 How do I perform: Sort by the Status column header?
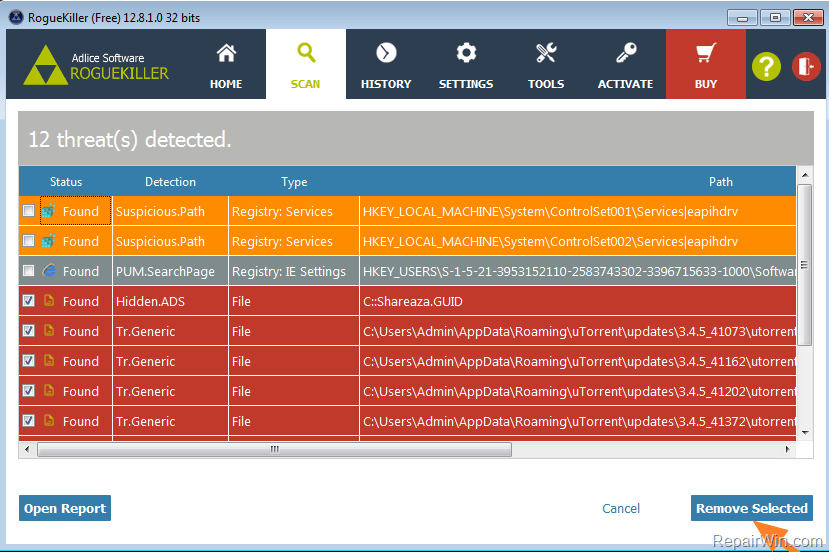click(x=66, y=181)
